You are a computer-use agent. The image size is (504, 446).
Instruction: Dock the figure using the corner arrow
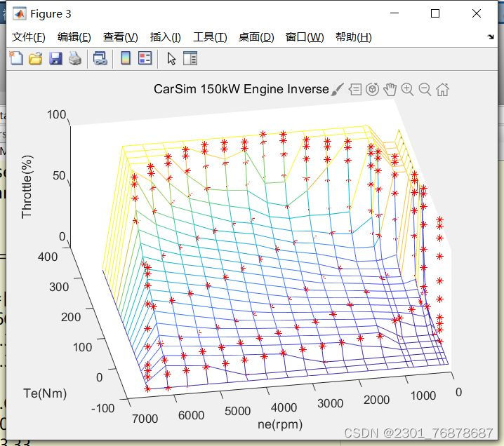(x=491, y=37)
